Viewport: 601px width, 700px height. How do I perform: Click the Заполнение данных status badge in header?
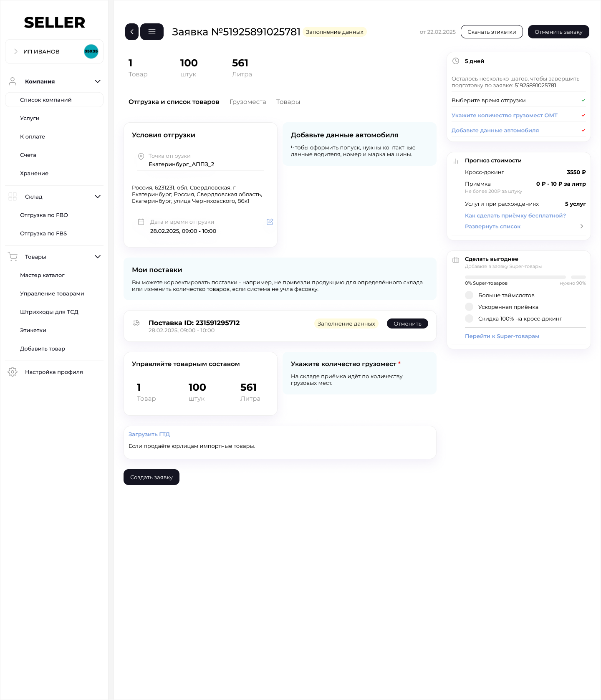[x=334, y=32]
